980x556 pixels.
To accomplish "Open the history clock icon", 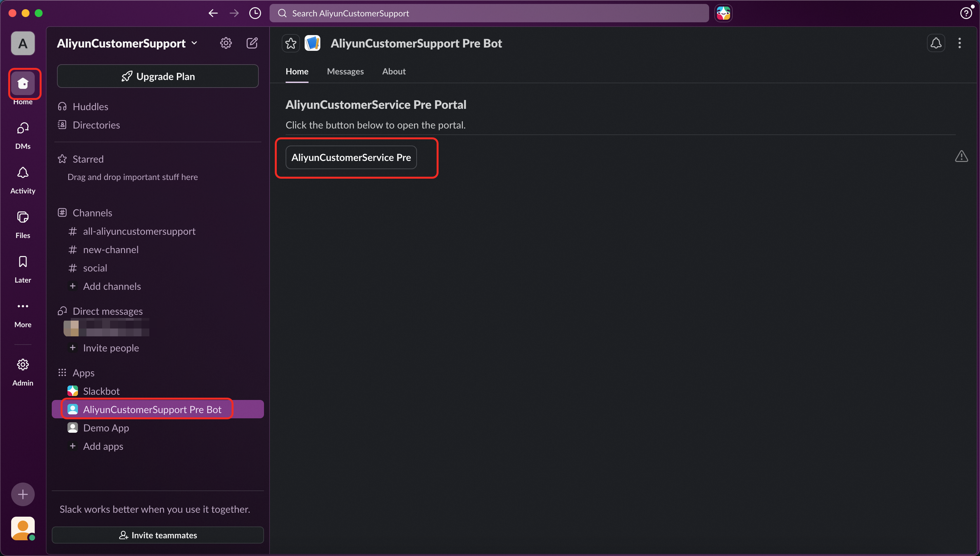I will tap(255, 13).
